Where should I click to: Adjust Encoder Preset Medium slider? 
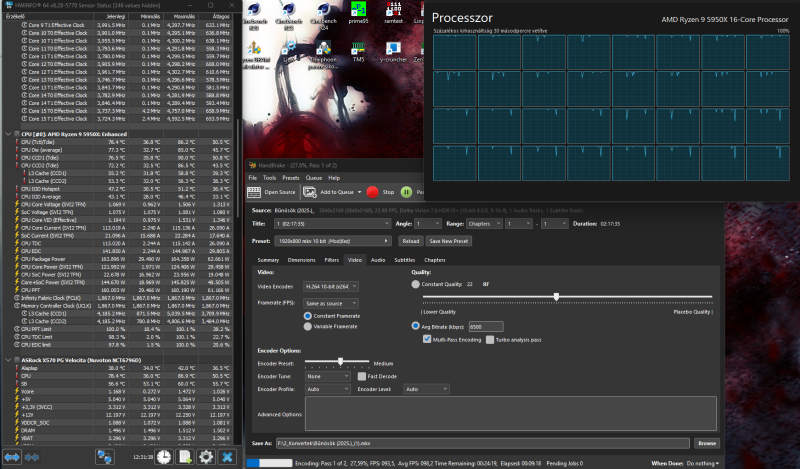click(340, 361)
